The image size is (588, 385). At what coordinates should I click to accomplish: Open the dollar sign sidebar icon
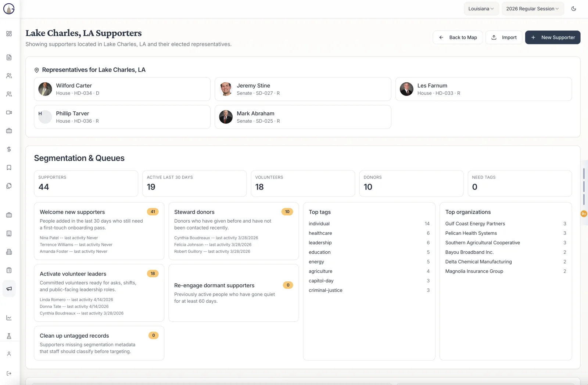coord(9,149)
